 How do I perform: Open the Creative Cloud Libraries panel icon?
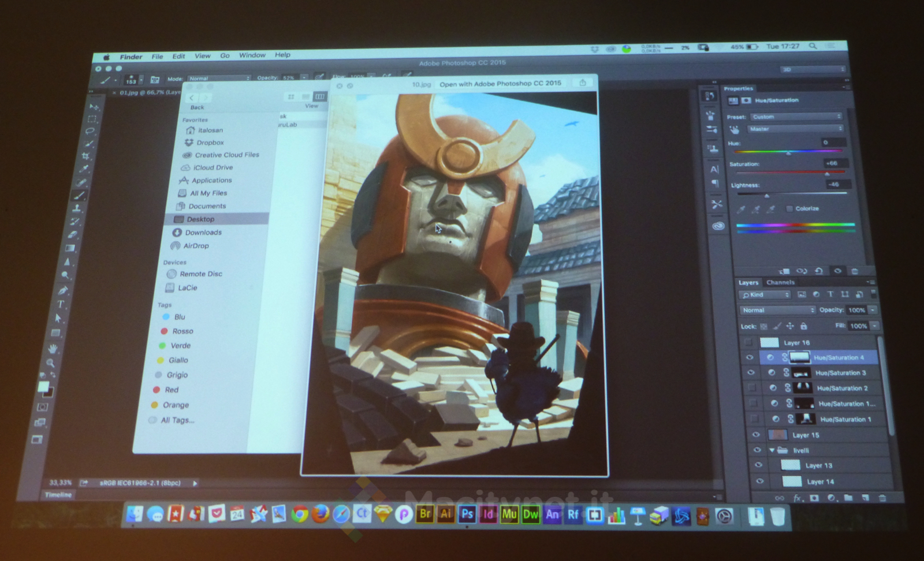718,226
